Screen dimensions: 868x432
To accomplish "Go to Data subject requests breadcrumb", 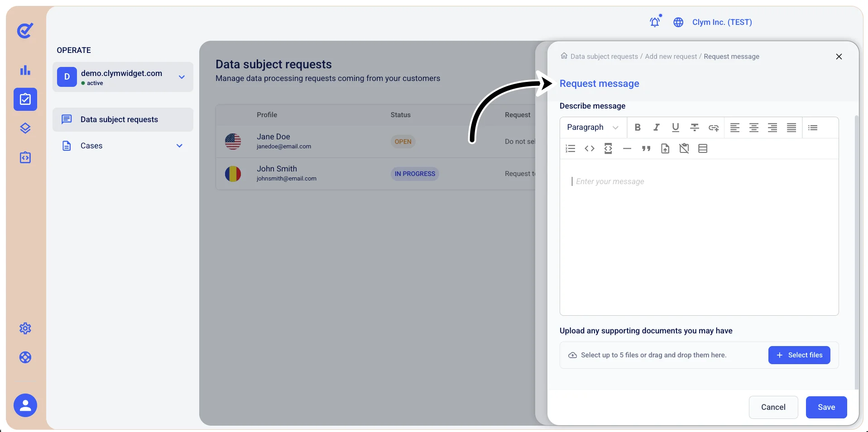I will 604,57.
